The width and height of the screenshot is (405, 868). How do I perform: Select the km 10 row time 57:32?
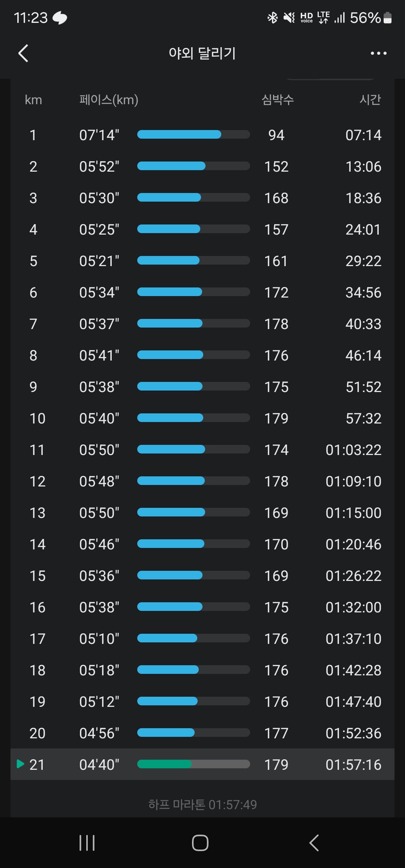pos(363,418)
